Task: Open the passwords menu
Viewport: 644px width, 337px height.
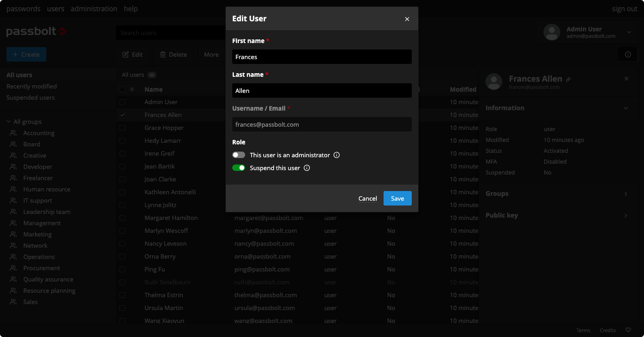Action: 23,8
